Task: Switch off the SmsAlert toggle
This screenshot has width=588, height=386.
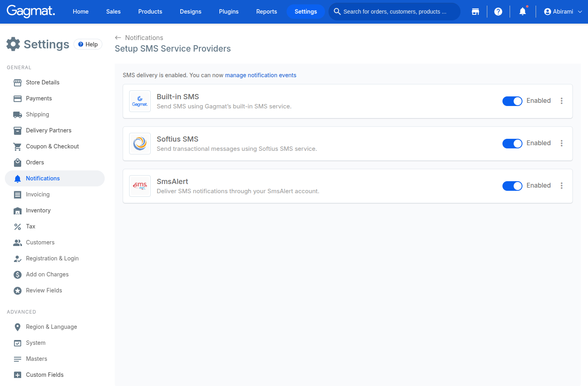Action: pos(512,186)
